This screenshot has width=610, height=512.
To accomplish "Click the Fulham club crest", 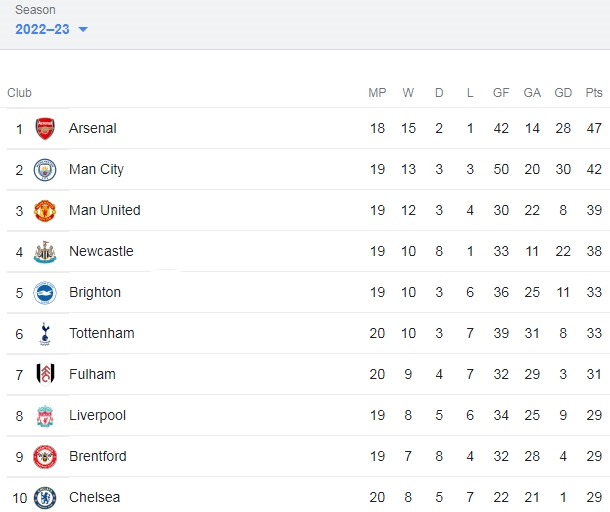I will [45, 375].
